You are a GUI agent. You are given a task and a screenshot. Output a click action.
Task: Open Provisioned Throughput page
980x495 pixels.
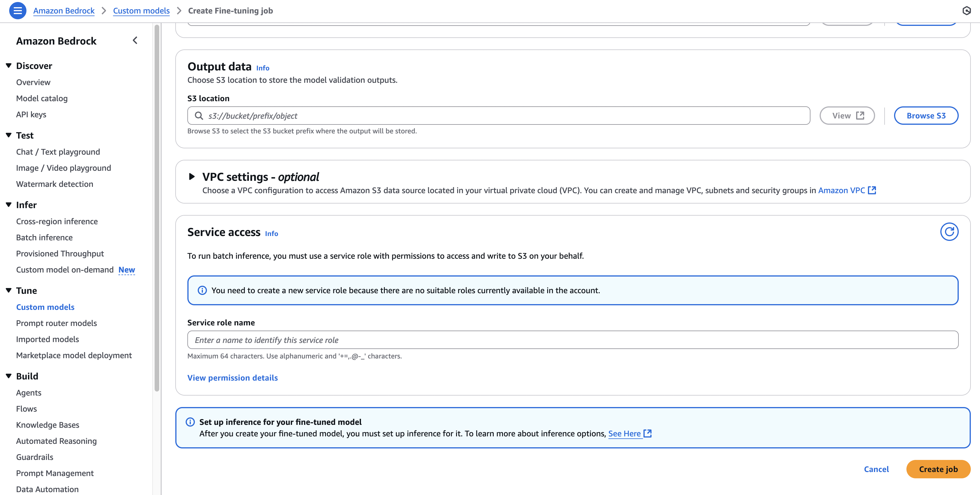[x=60, y=254]
